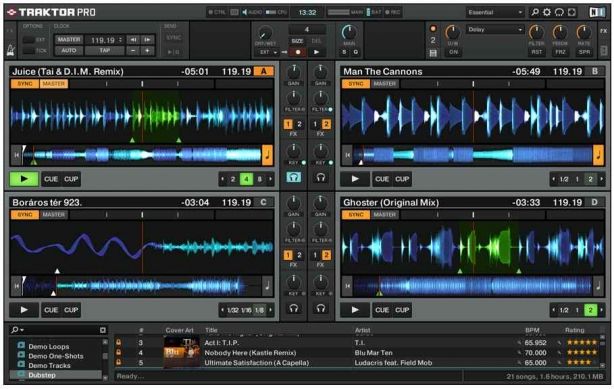Click the AUTO clock button

(x=69, y=51)
